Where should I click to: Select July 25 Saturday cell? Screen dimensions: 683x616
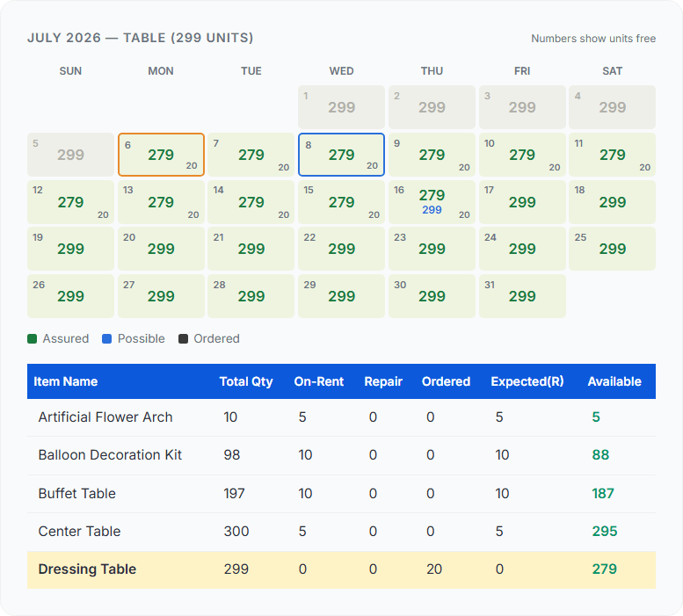tap(612, 249)
